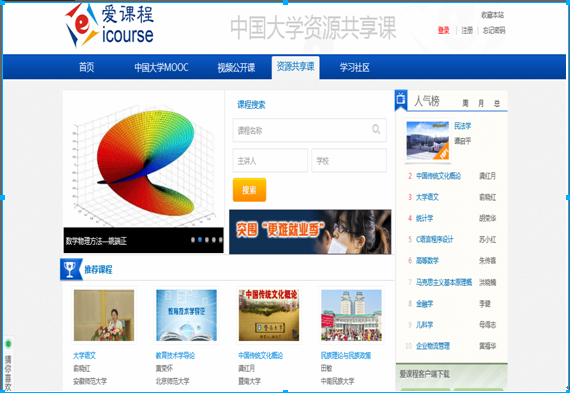This screenshot has width=570, height=393.
Task: Click the 突围更难就业季 banner image
Action: 310,232
